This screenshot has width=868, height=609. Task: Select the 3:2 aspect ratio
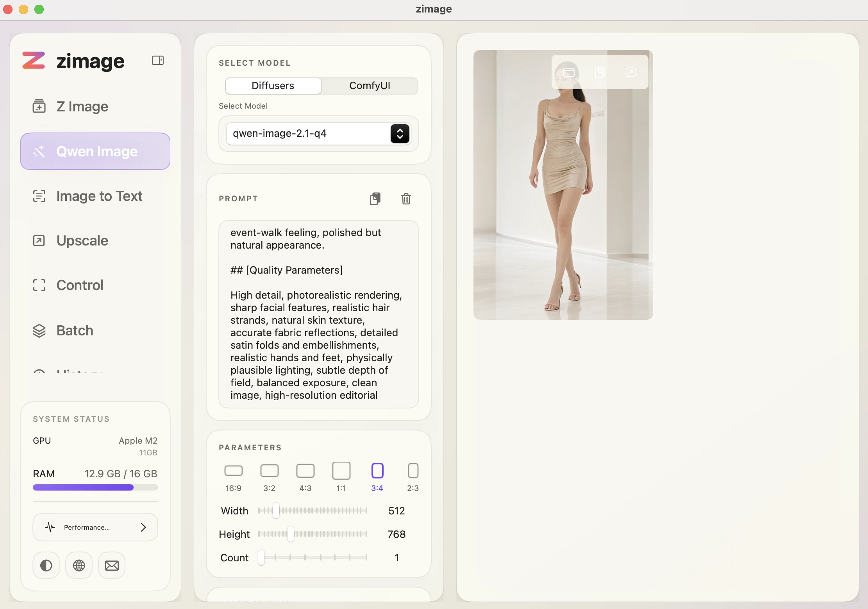[270, 477]
